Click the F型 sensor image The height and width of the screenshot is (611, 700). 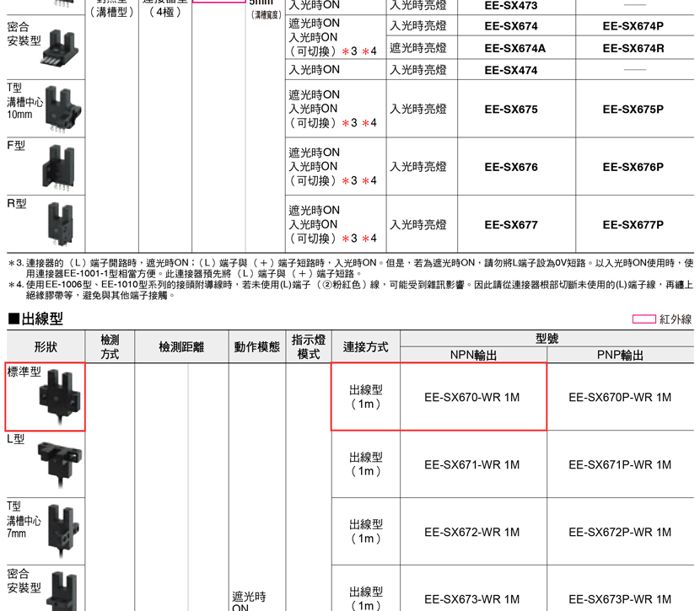coord(58,169)
